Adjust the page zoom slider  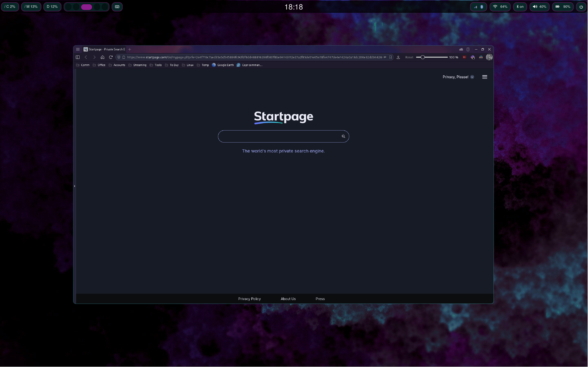(423, 57)
